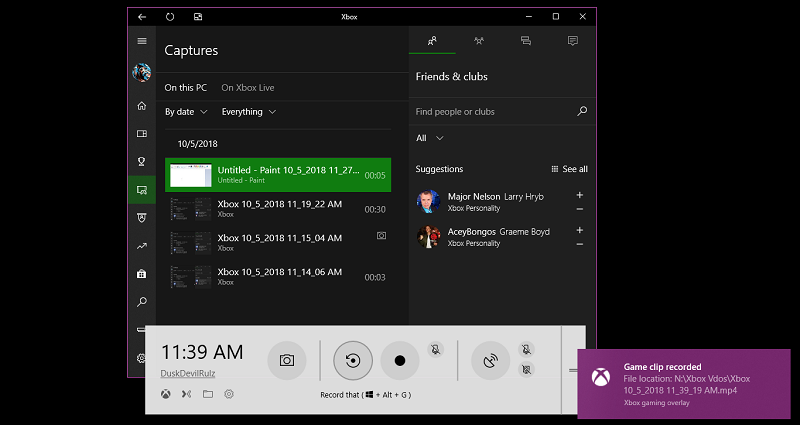The width and height of the screenshot is (800, 425).
Task: Open the profile avatar in sidebar
Action: click(x=141, y=73)
